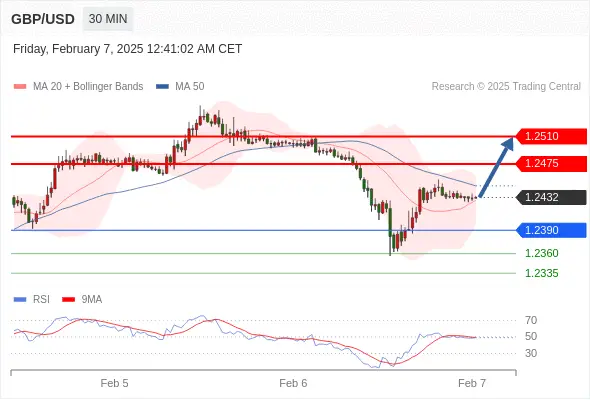The height and width of the screenshot is (400, 590).
Task: Click 'Research © 2025 Trading Central' credit text
Action: click(x=506, y=87)
